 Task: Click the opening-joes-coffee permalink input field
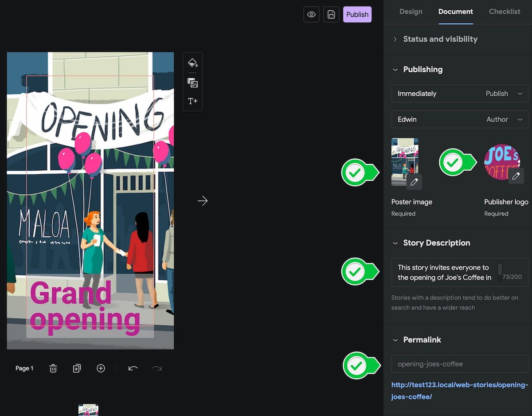(460, 364)
